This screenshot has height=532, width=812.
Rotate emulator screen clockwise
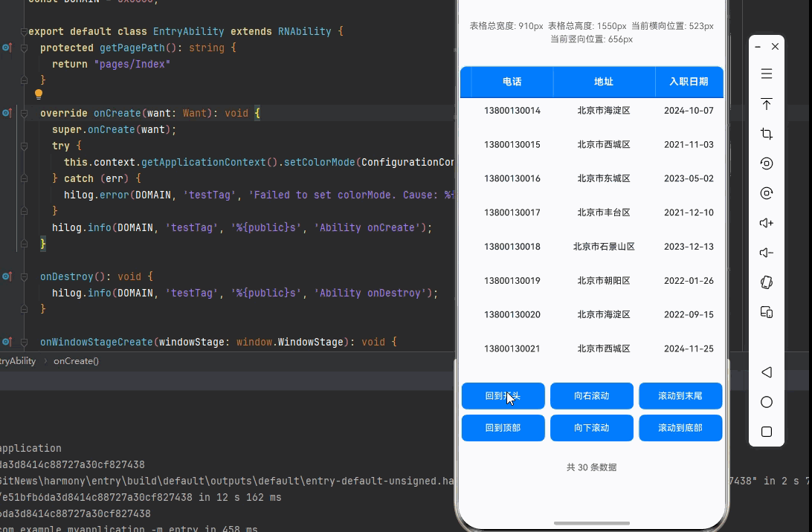pos(767,193)
